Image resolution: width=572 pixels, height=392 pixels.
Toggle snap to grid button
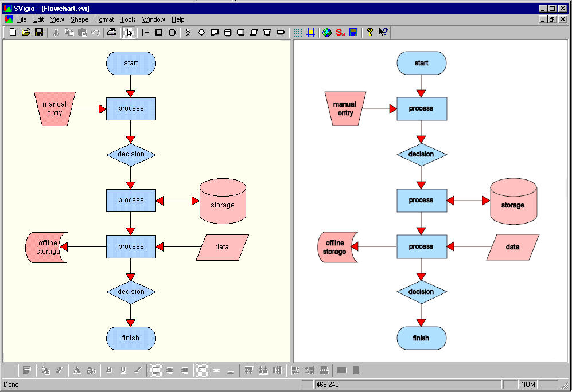[x=311, y=33]
